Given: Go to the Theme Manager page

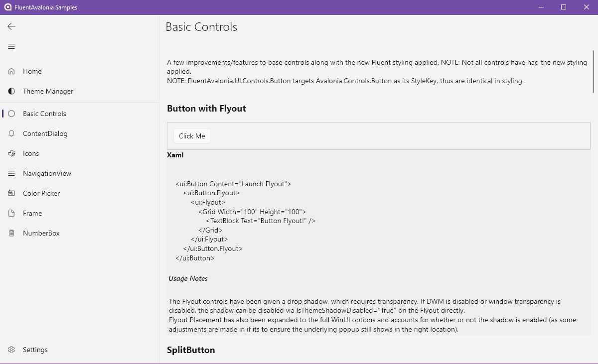Looking at the screenshot, I should coord(80,91).
